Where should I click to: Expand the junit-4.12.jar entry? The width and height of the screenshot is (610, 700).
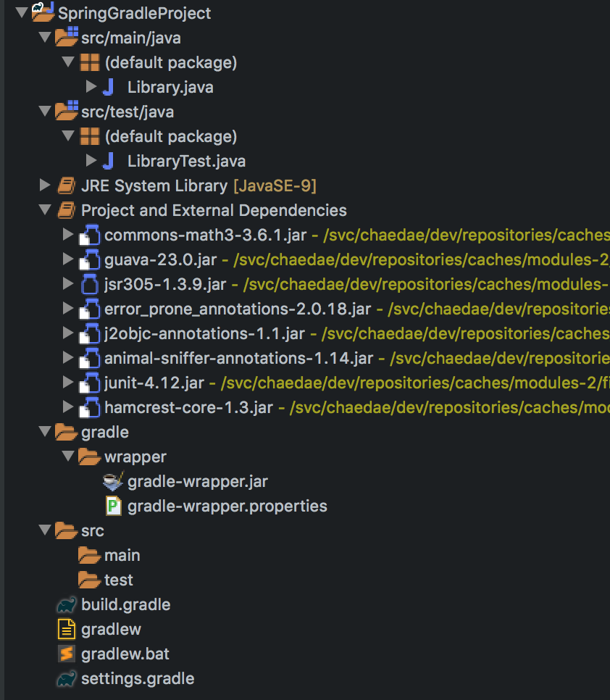pyautogui.click(x=68, y=382)
